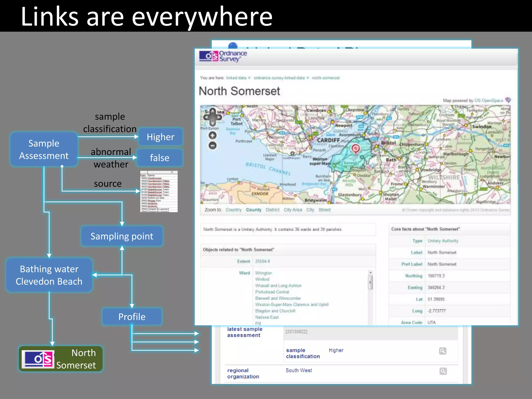Click Bathing water Clevedon Beach node
Image resolution: width=532 pixels, height=399 pixels.
coord(49,275)
